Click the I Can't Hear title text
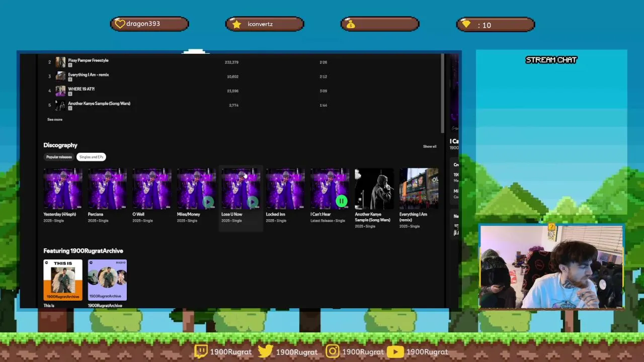 (x=320, y=214)
